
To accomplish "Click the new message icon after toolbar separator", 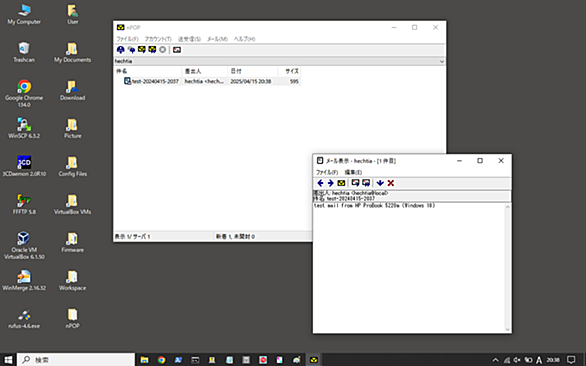I will (177, 50).
